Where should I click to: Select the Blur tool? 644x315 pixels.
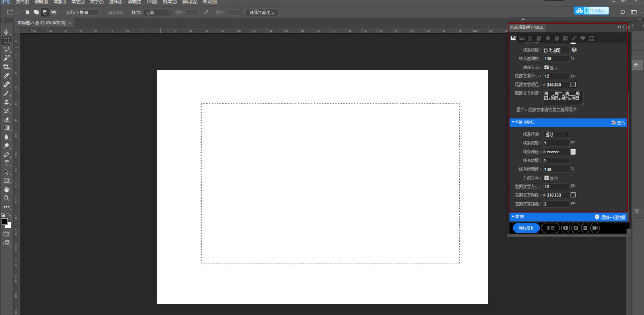7,137
